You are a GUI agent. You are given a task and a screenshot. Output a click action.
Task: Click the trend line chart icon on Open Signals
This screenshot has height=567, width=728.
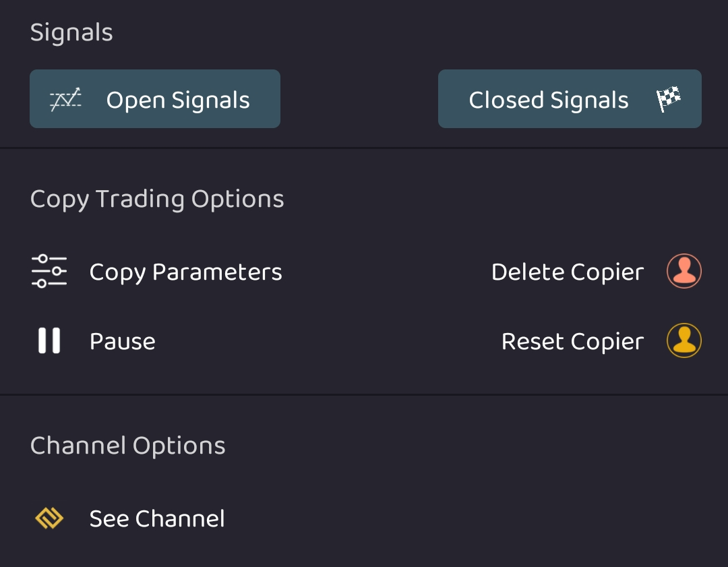click(66, 98)
